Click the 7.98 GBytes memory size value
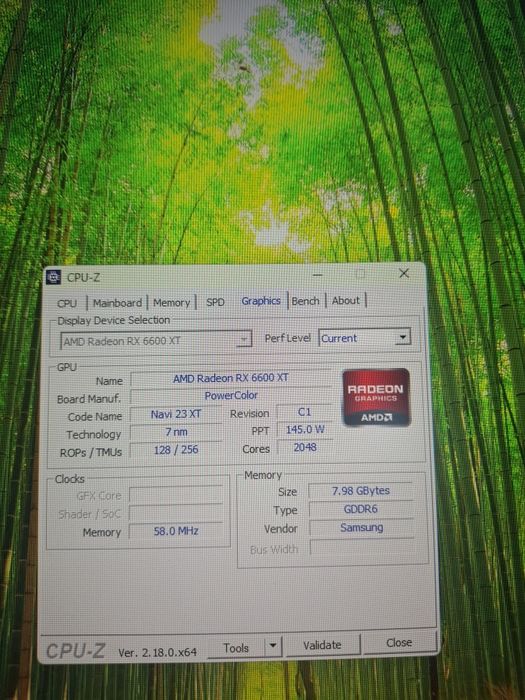Viewport: 525px width, 700px height. click(x=361, y=491)
